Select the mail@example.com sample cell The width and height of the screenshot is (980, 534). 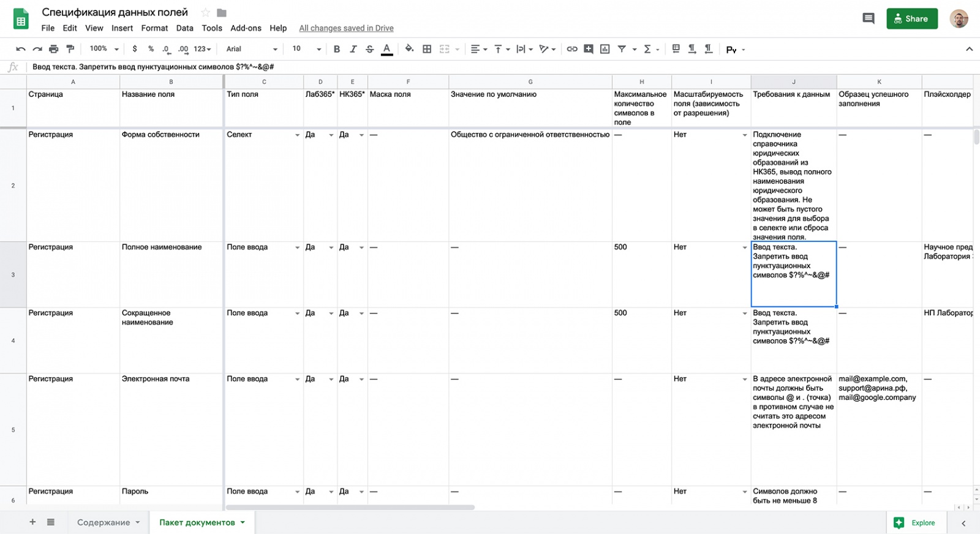[879, 430]
